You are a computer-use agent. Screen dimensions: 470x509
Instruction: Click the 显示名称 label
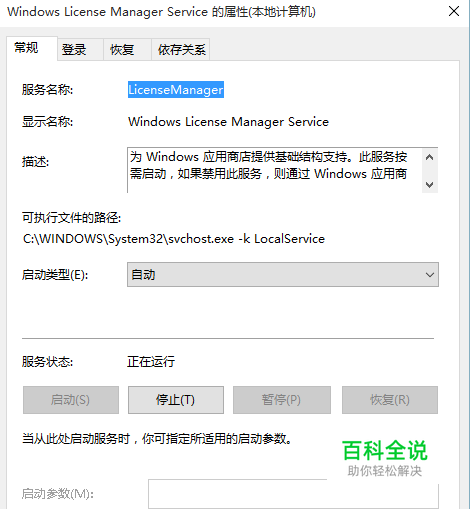pos(47,122)
